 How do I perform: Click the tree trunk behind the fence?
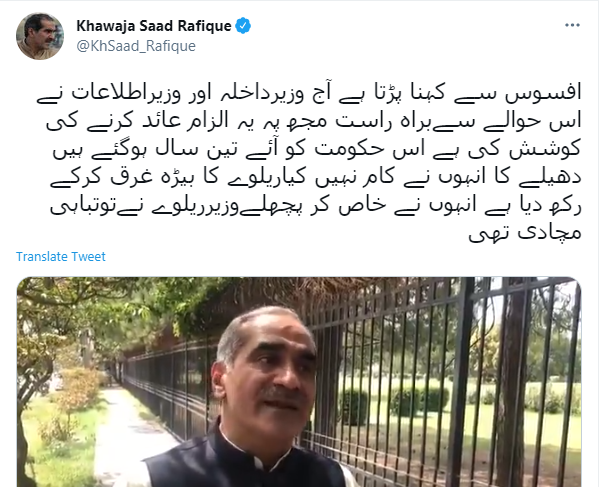pyautogui.click(x=511, y=383)
